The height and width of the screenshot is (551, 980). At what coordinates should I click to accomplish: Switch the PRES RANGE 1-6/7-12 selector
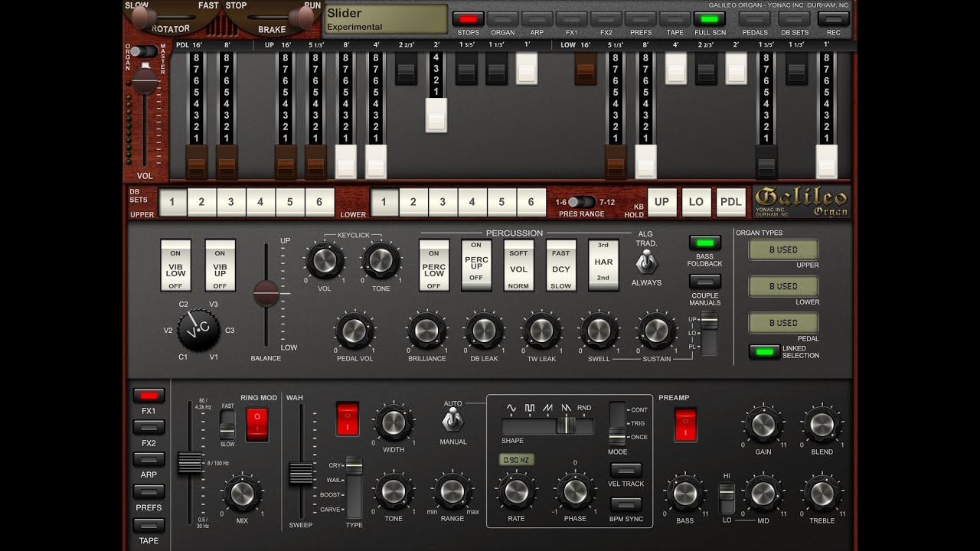tap(582, 202)
